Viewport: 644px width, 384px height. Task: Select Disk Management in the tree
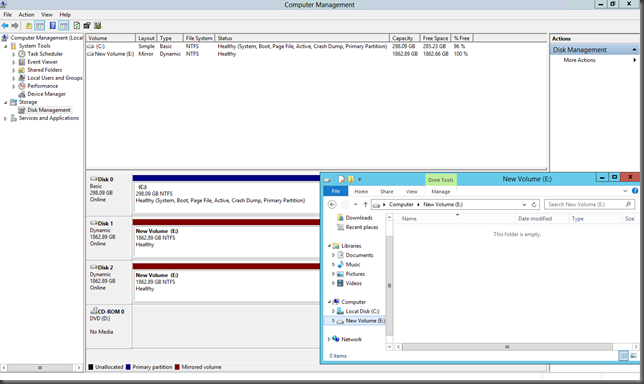click(x=49, y=110)
